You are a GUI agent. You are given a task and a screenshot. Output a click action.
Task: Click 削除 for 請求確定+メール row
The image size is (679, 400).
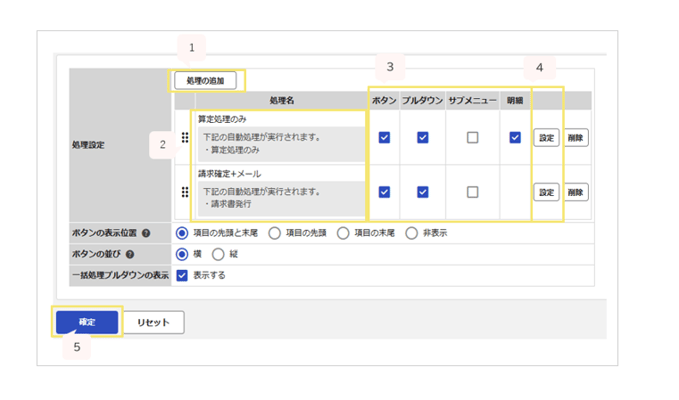[x=576, y=192]
